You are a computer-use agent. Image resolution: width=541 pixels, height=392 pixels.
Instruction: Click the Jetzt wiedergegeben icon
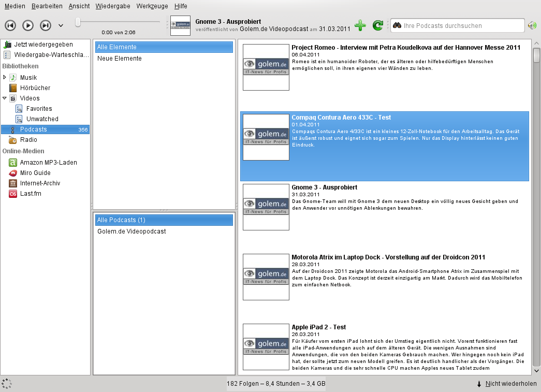point(7,44)
